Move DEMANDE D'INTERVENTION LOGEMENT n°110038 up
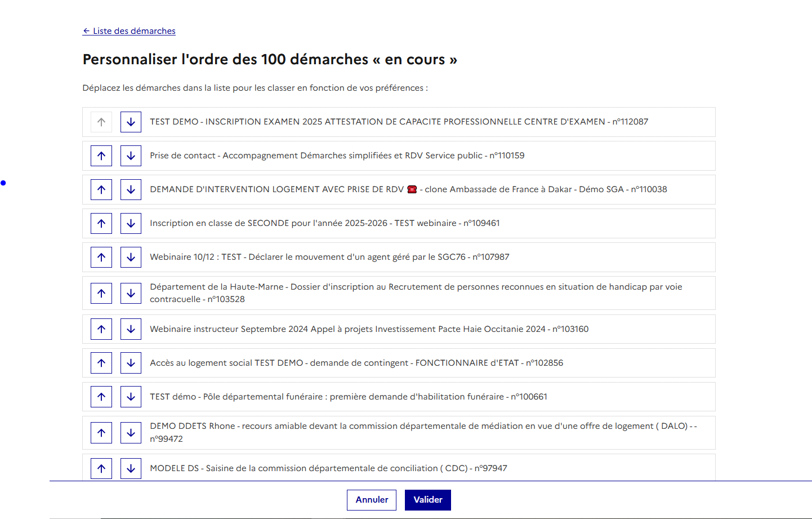Viewport: 812px width, 519px height. [101, 189]
